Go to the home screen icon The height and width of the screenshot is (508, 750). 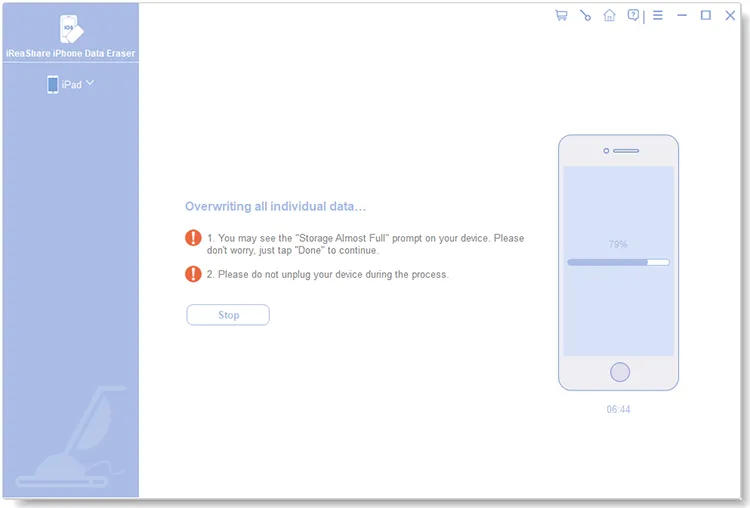(x=609, y=15)
